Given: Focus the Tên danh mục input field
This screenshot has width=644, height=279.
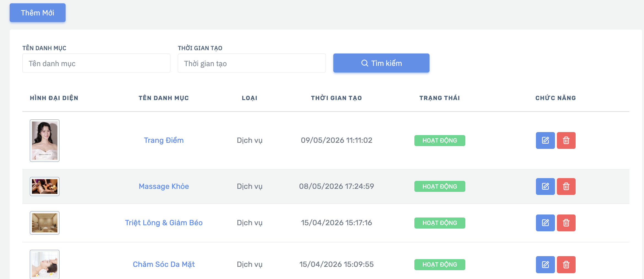Looking at the screenshot, I should [96, 63].
